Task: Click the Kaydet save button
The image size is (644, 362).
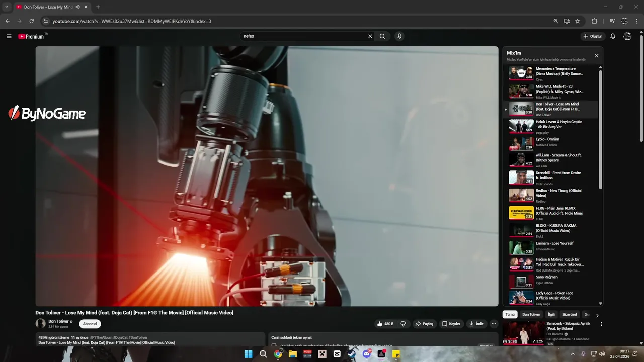Action: click(x=451, y=324)
